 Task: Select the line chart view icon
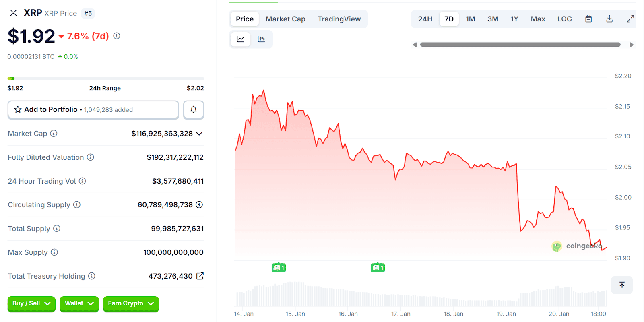240,39
